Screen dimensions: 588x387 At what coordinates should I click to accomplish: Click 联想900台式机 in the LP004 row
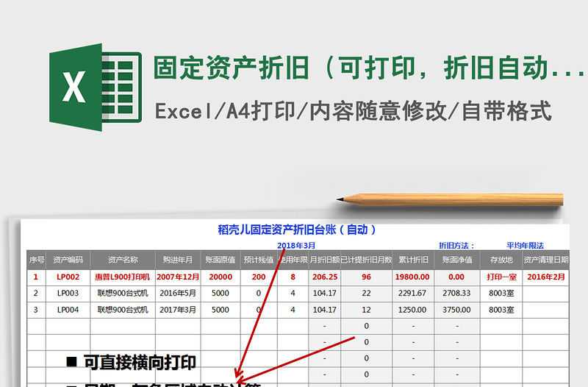click(x=123, y=310)
